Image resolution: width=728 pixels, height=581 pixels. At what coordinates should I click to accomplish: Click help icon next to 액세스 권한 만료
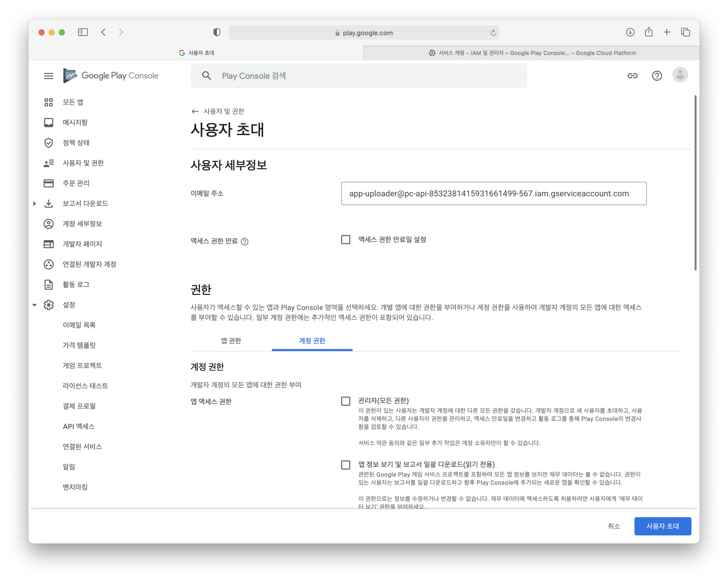coord(245,242)
